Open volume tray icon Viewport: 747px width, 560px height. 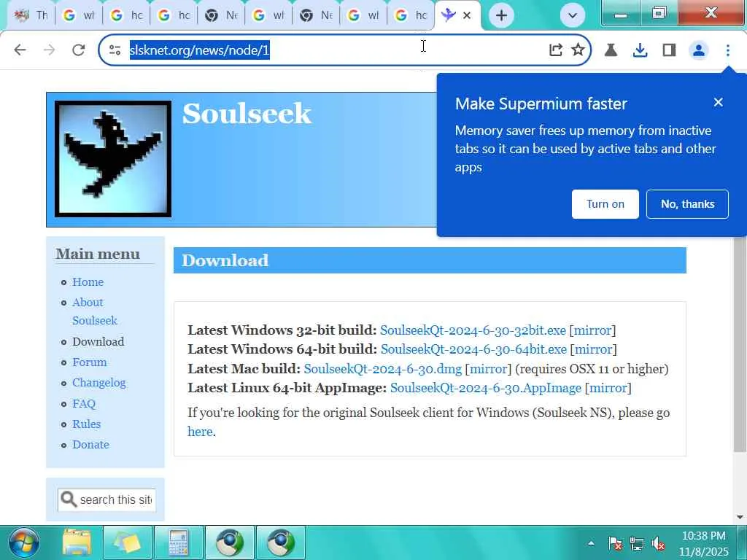[x=659, y=543]
